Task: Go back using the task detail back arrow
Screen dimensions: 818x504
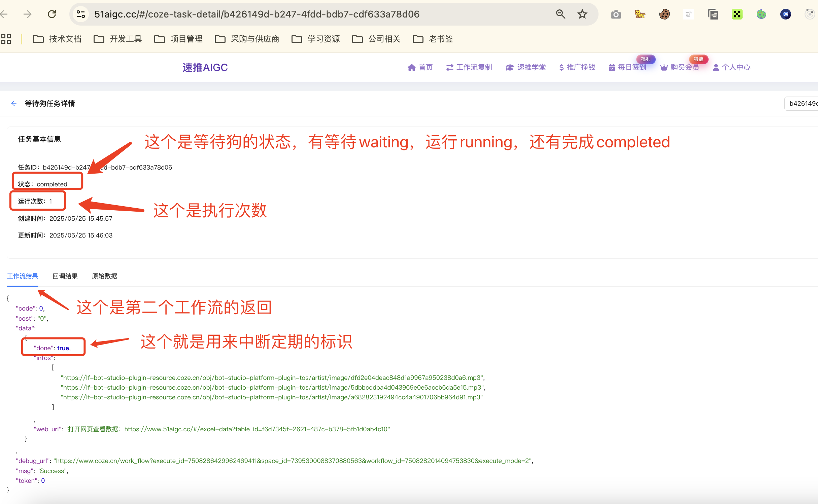Action: [14, 103]
